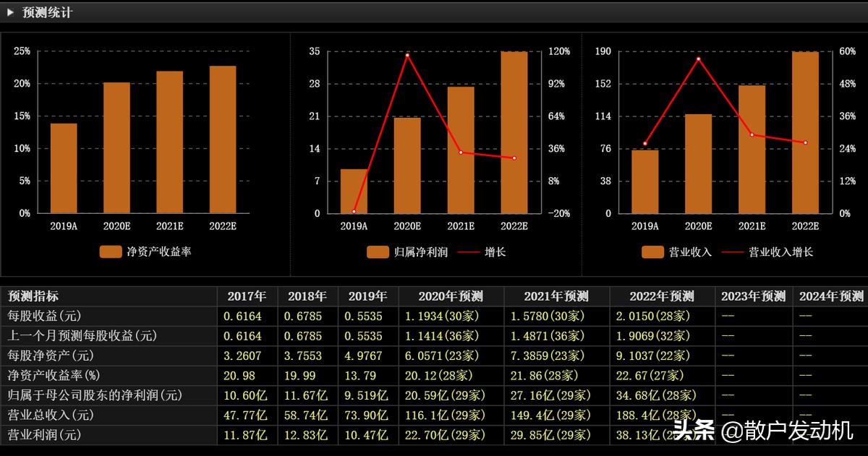This screenshot has height=456, width=868.
Task: Toggle the 营业收入增长 legend line marker
Action: pos(731,252)
